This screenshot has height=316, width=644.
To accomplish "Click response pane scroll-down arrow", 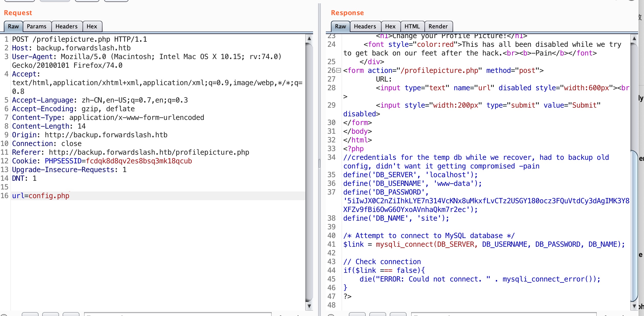I will pyautogui.click(x=634, y=306).
